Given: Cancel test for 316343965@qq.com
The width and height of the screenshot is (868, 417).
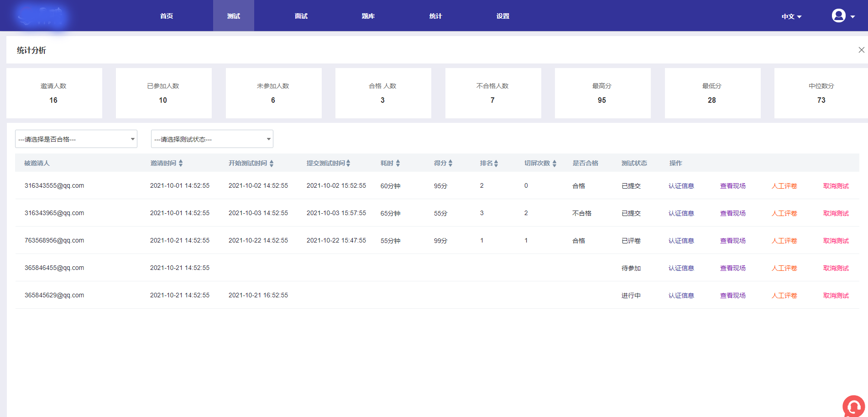Looking at the screenshot, I should [836, 213].
